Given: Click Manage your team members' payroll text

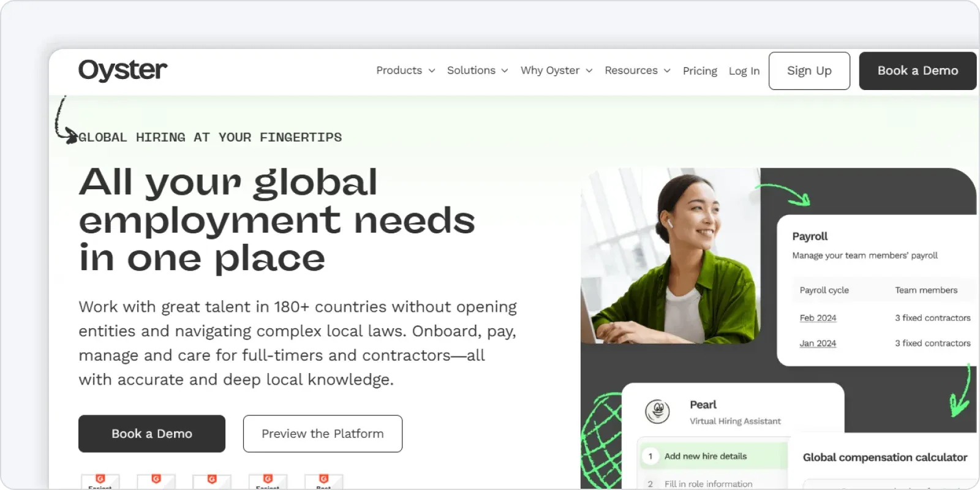Looking at the screenshot, I should click(865, 255).
